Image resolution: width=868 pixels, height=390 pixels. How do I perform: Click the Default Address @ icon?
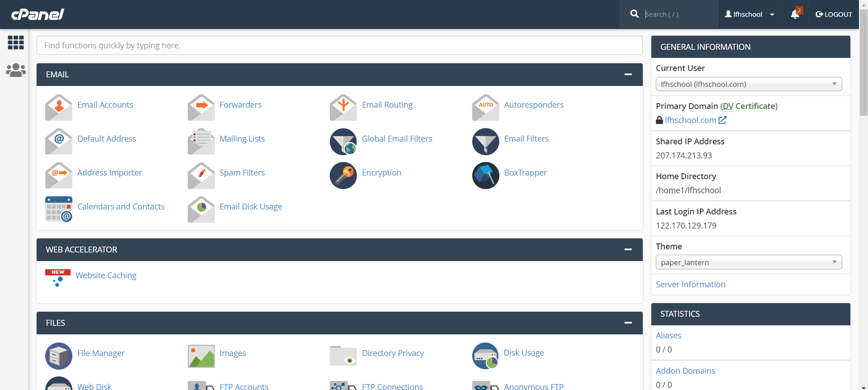(x=59, y=141)
